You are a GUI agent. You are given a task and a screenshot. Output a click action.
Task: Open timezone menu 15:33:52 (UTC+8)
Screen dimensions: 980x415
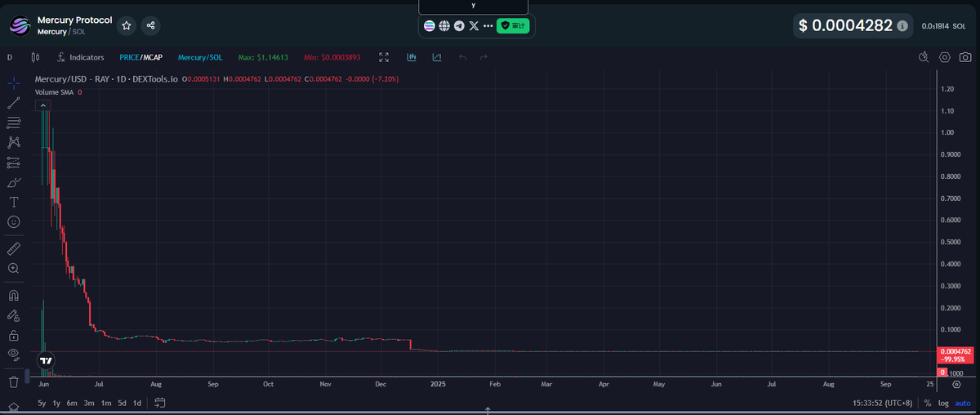tap(882, 403)
